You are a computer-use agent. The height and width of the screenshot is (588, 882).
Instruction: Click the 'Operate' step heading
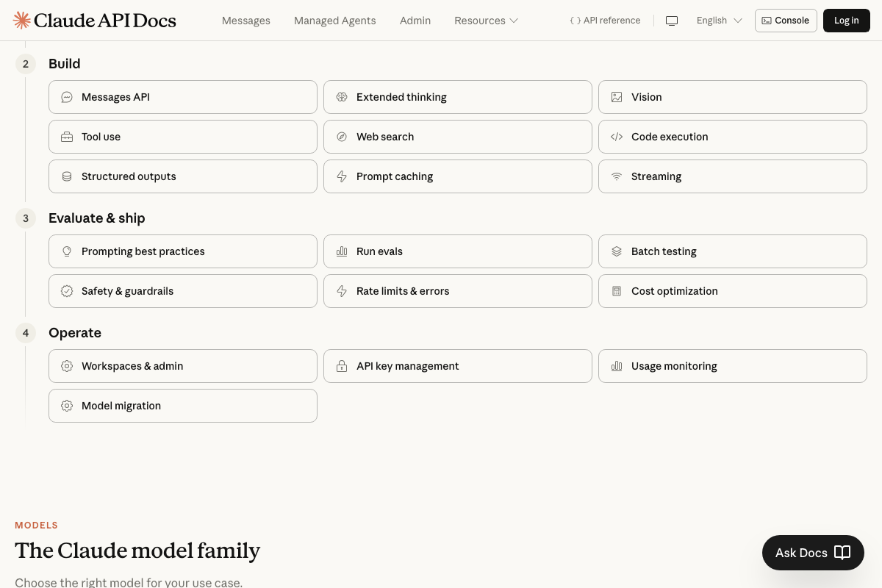[x=75, y=333]
